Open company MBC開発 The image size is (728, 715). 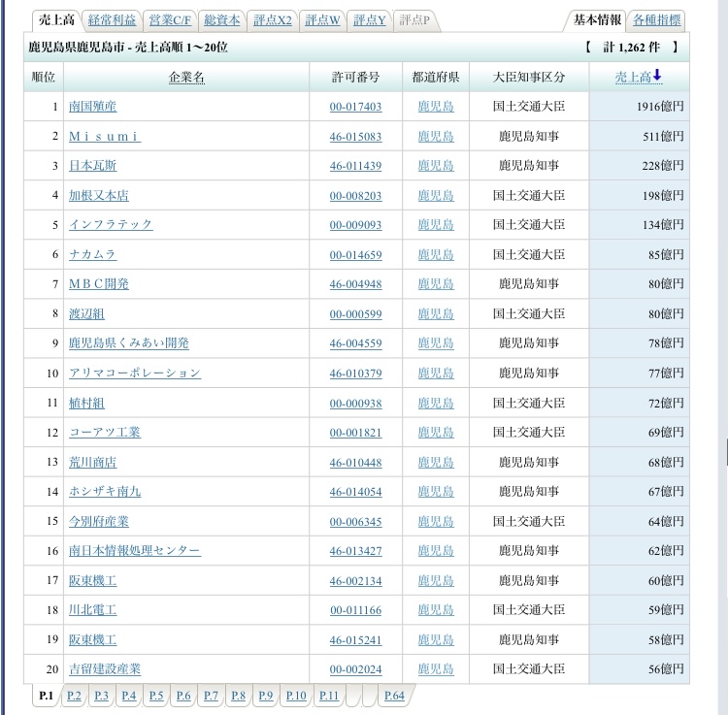pos(99,284)
